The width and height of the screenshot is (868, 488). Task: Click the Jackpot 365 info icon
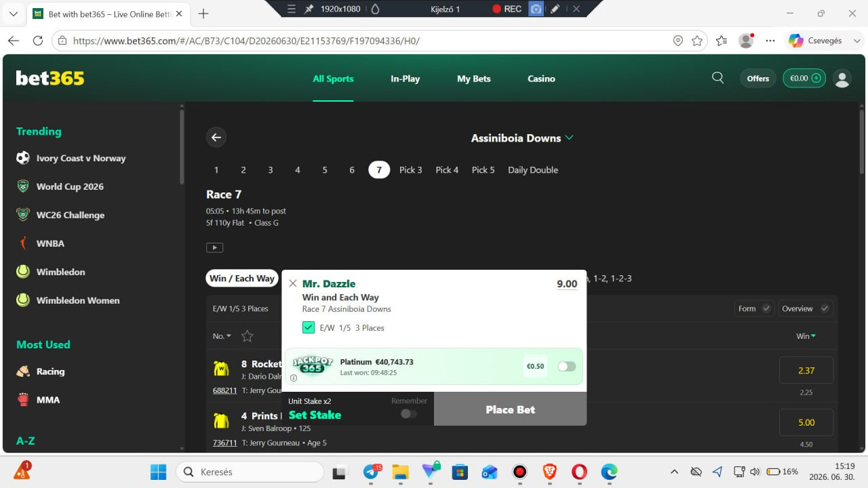point(294,378)
